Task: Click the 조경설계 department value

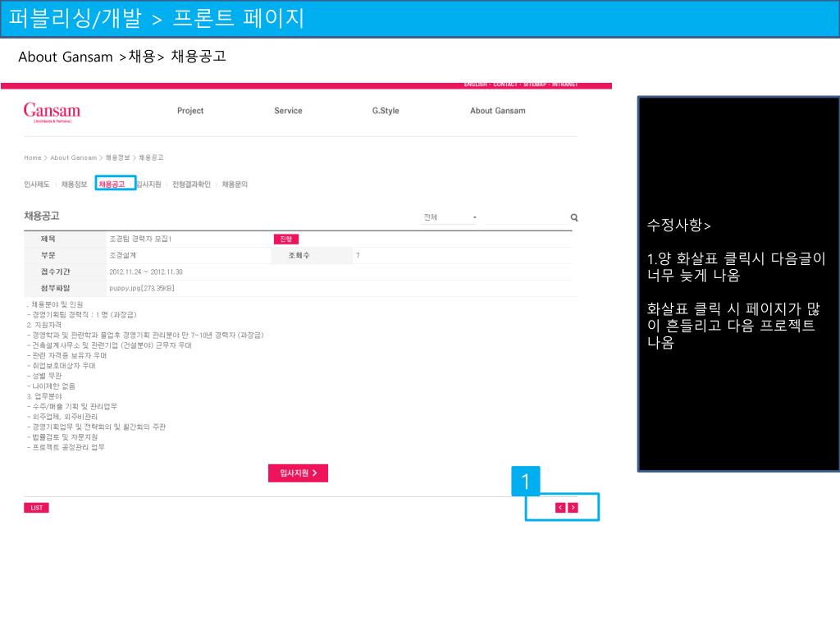Action: 123,256
